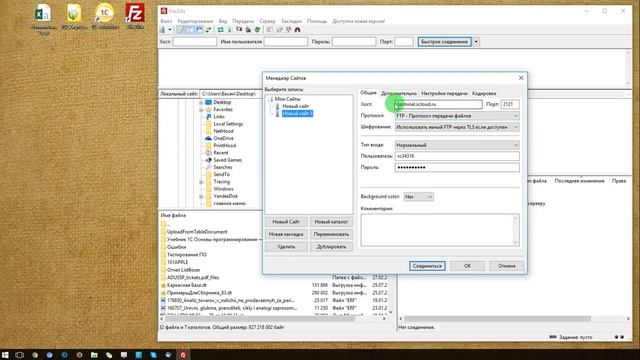Open the Помощь menu
The height and width of the screenshot is (360, 640).
317,21
